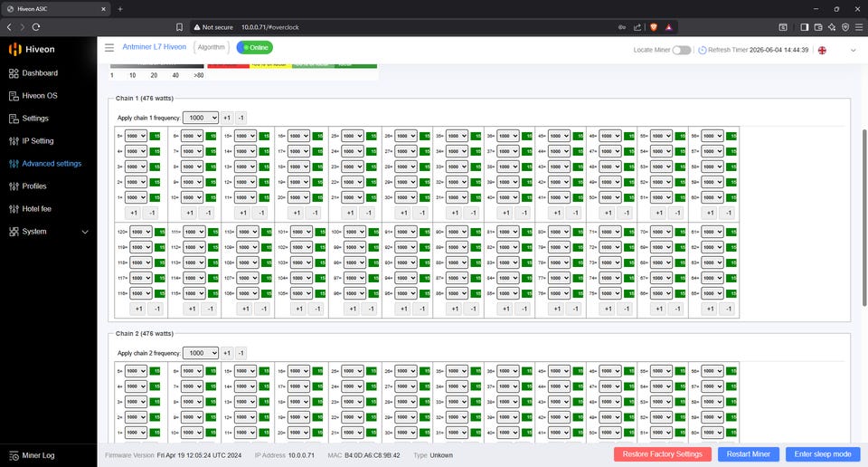Click the Refresh Timer clock icon

coord(702,50)
